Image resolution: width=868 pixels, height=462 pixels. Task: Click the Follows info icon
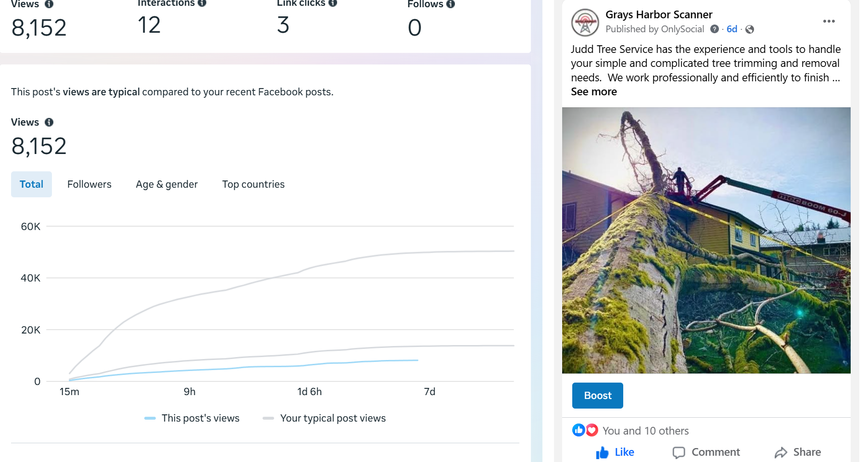[x=451, y=4]
